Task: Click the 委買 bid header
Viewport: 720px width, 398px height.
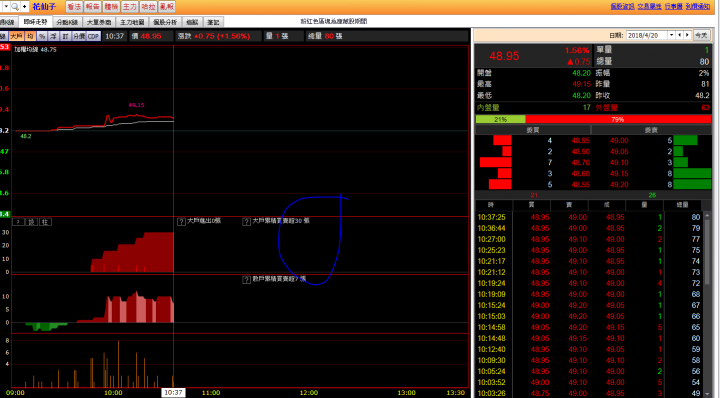Action: (533, 130)
